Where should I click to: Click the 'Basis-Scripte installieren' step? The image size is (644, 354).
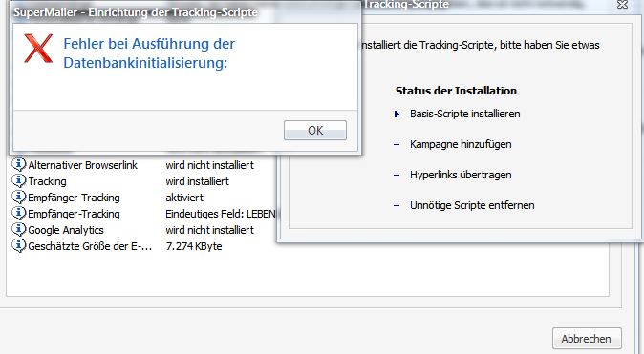tap(465, 114)
